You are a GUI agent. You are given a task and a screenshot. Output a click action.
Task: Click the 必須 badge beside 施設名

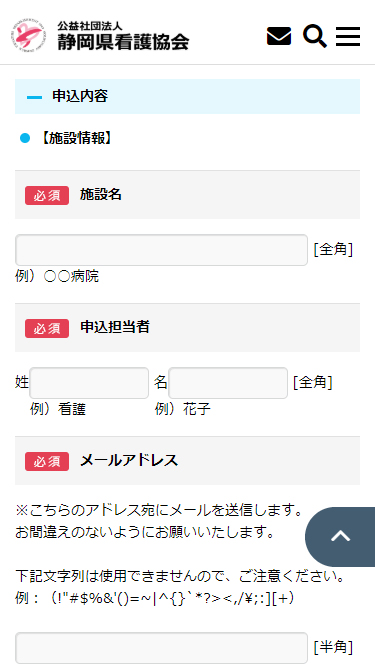(47, 196)
